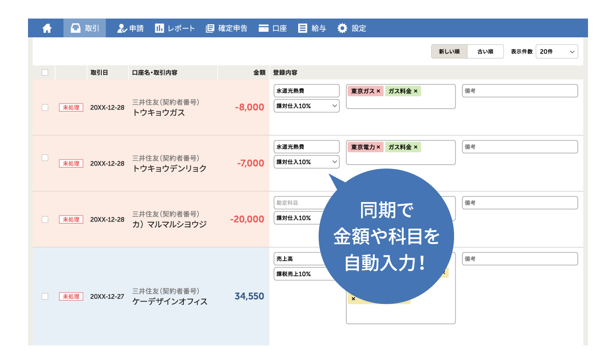Click 備考 field in トウキョウデンリョク row
This screenshot has width=616, height=364.
pos(520,147)
